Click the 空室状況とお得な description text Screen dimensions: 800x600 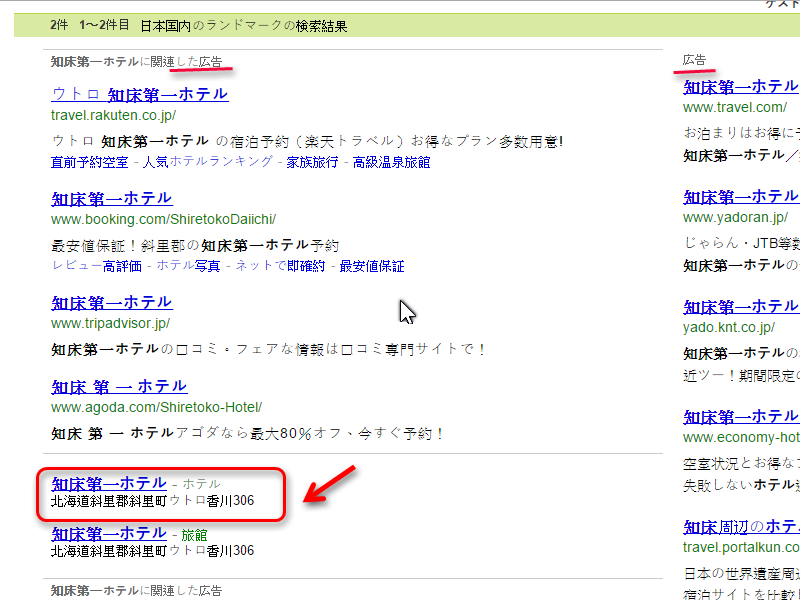(x=742, y=464)
